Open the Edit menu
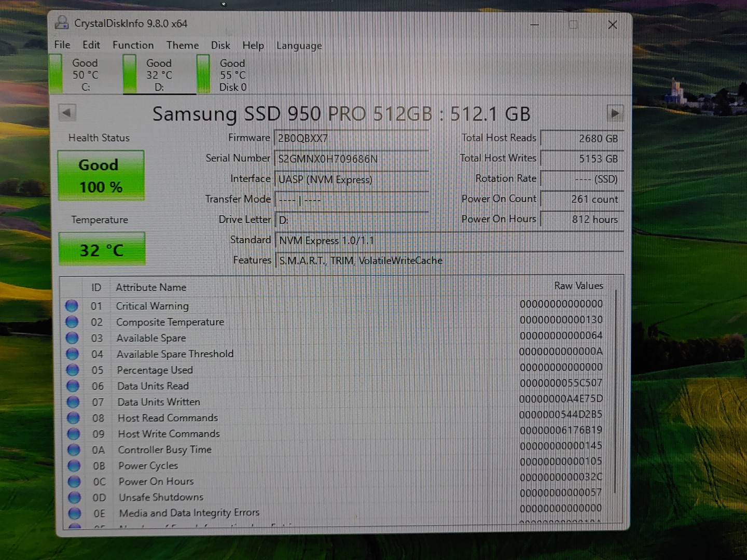Screen dimensions: 747x560 91,45
